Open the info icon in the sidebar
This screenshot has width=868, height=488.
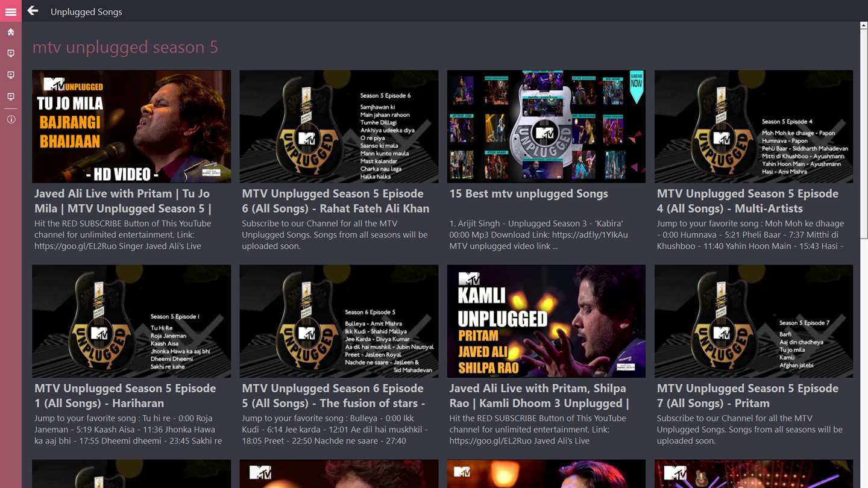11,119
